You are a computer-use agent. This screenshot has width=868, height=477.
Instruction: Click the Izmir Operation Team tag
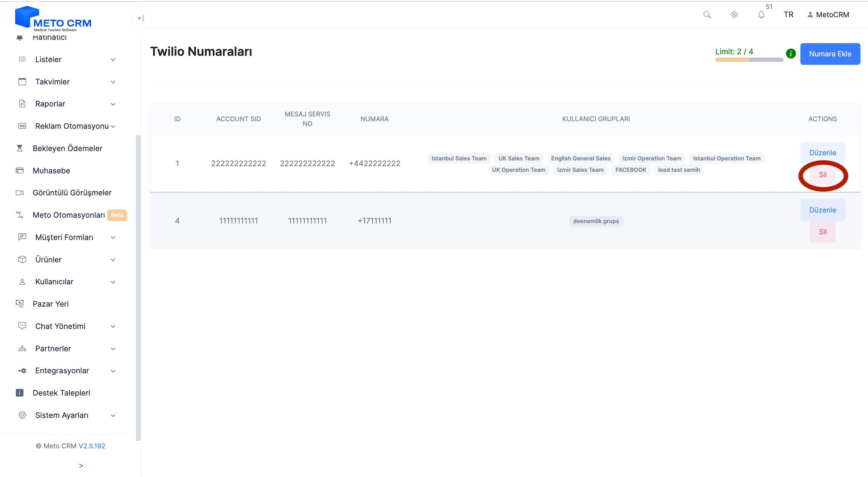pyautogui.click(x=651, y=158)
